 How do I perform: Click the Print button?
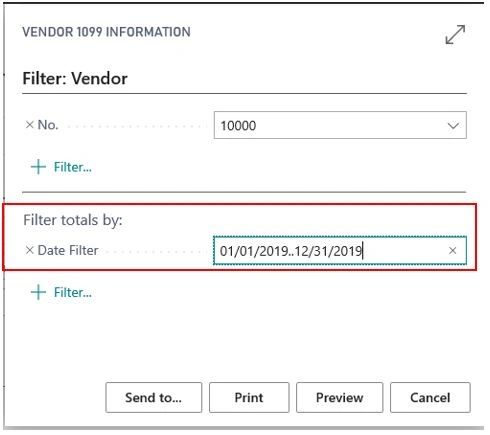coord(249,398)
